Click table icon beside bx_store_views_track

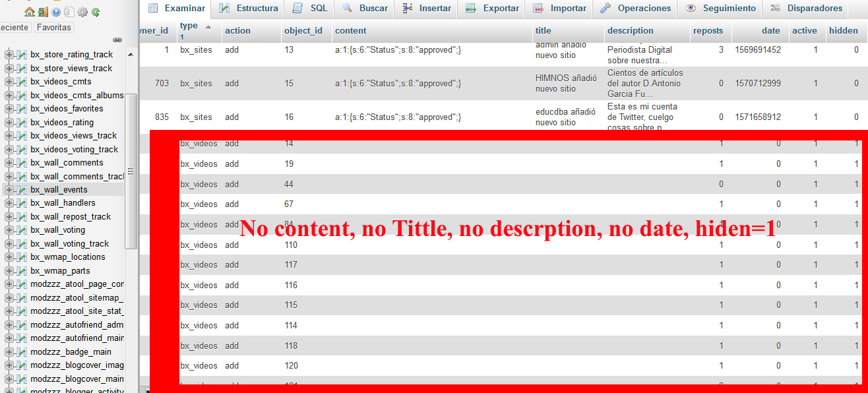coord(22,69)
